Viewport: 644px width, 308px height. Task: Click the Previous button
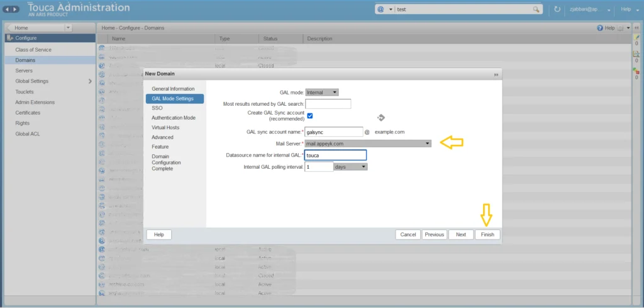[x=435, y=234]
